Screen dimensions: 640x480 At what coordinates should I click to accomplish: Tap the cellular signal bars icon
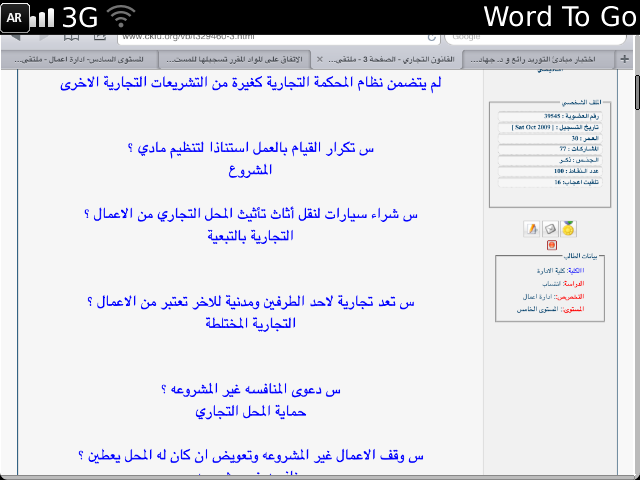pyautogui.click(x=42, y=18)
